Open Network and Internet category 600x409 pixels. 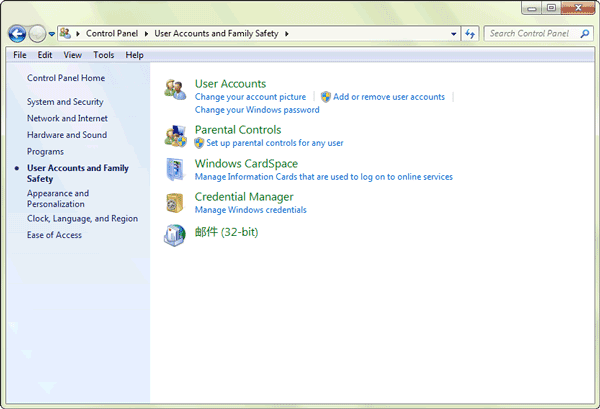67,118
